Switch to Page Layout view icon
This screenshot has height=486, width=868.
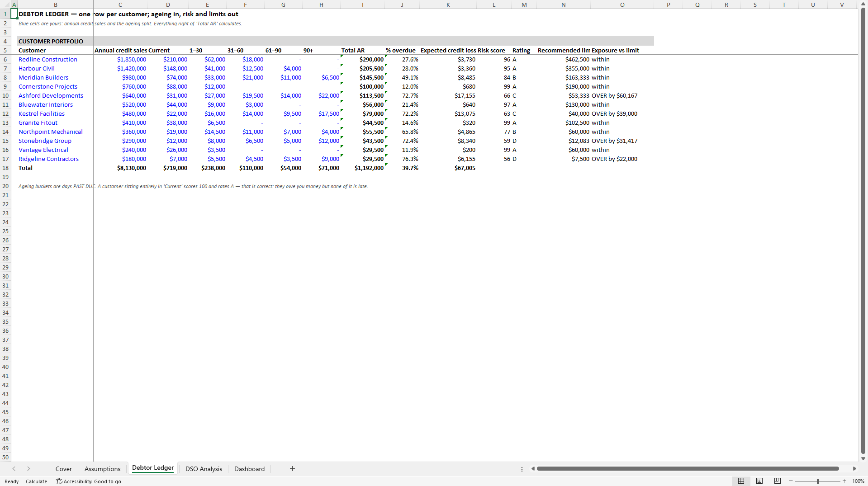pyautogui.click(x=759, y=481)
